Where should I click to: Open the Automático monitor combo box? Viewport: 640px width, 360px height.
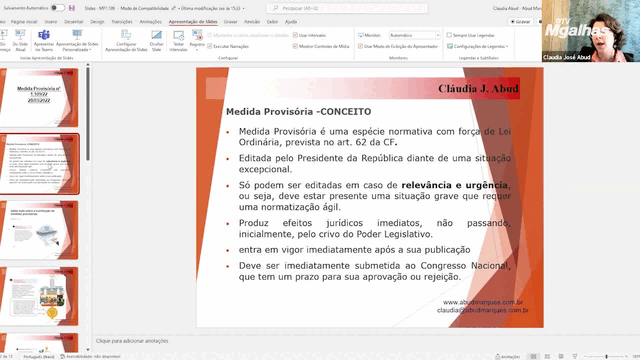click(x=414, y=36)
